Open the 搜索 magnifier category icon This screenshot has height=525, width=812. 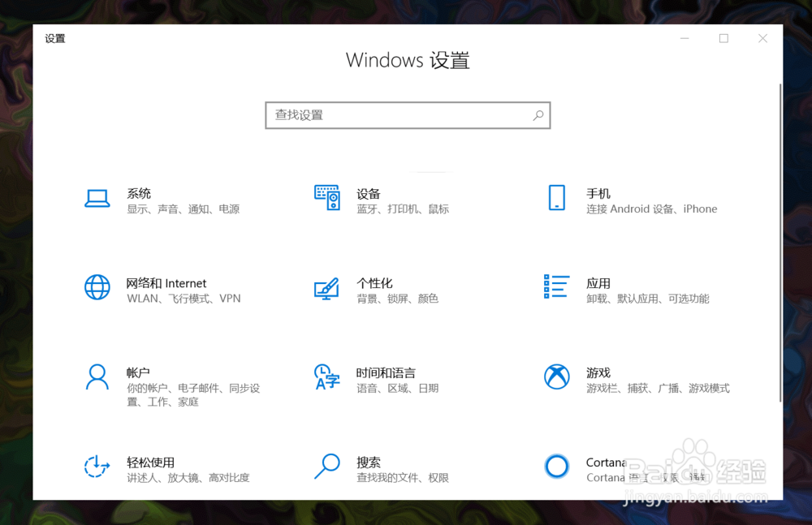tap(326, 467)
